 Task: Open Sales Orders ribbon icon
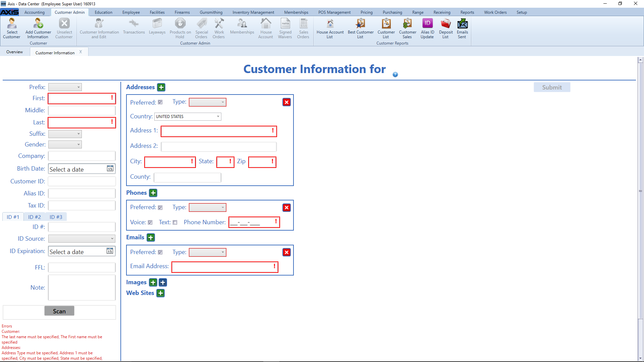(x=304, y=28)
